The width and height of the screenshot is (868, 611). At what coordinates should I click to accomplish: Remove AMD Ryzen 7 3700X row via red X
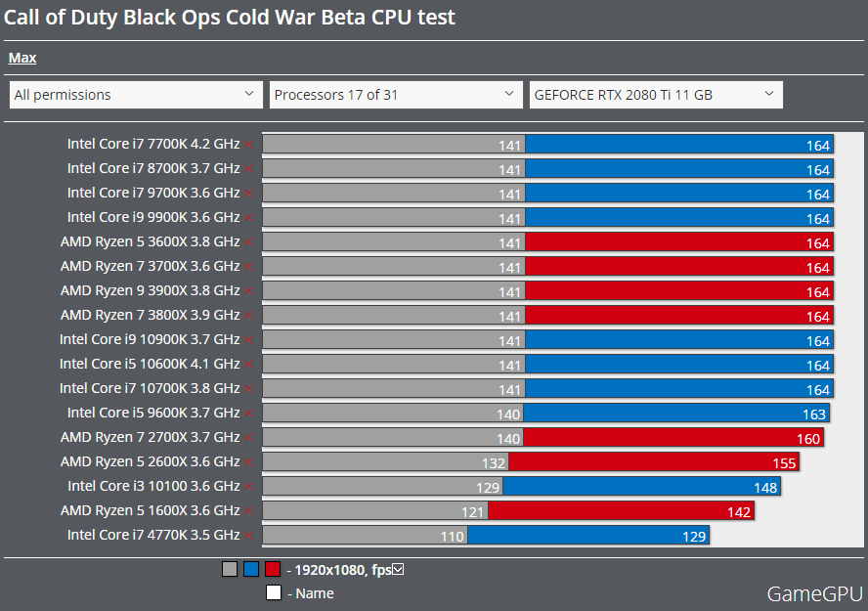(248, 267)
